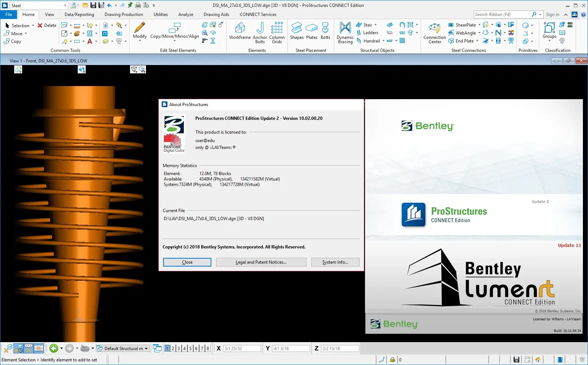This screenshot has height=365, width=588.
Task: Open the Workframe tool
Action: [240, 31]
